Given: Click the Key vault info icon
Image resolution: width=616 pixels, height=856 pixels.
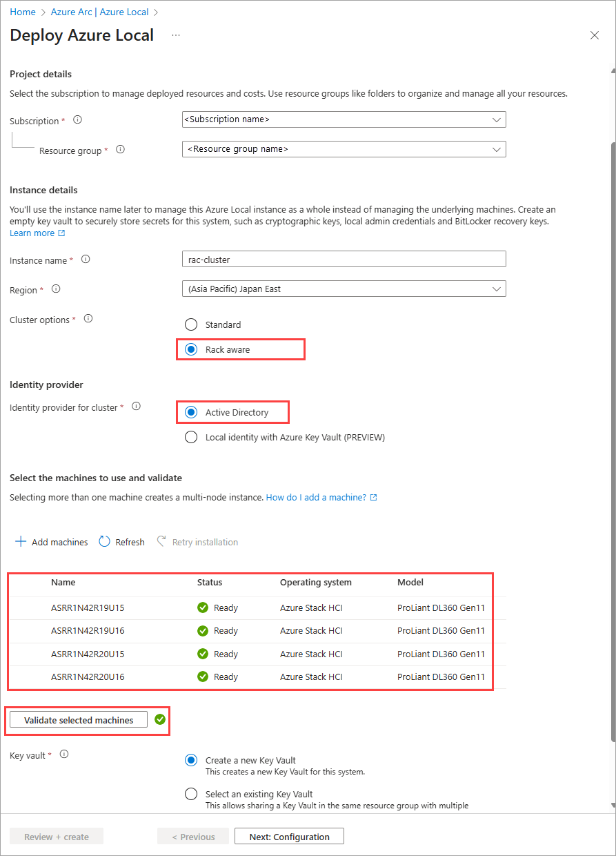Looking at the screenshot, I should (64, 755).
